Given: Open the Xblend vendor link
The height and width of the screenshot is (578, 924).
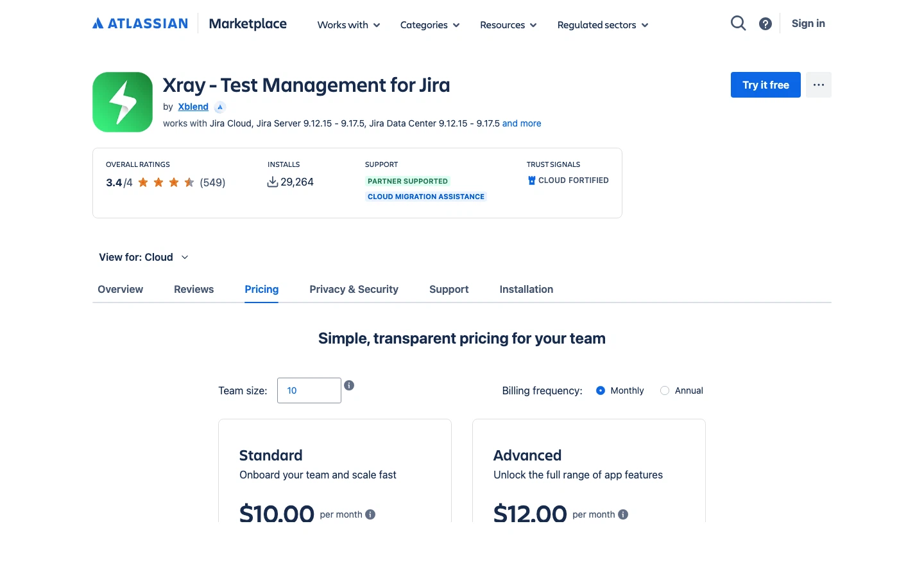Looking at the screenshot, I should (x=193, y=107).
